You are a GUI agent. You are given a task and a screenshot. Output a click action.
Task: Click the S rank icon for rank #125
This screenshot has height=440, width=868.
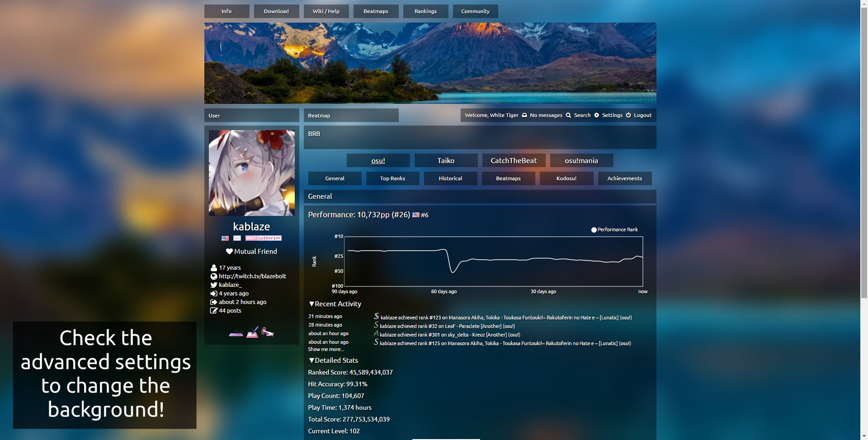tap(376, 342)
